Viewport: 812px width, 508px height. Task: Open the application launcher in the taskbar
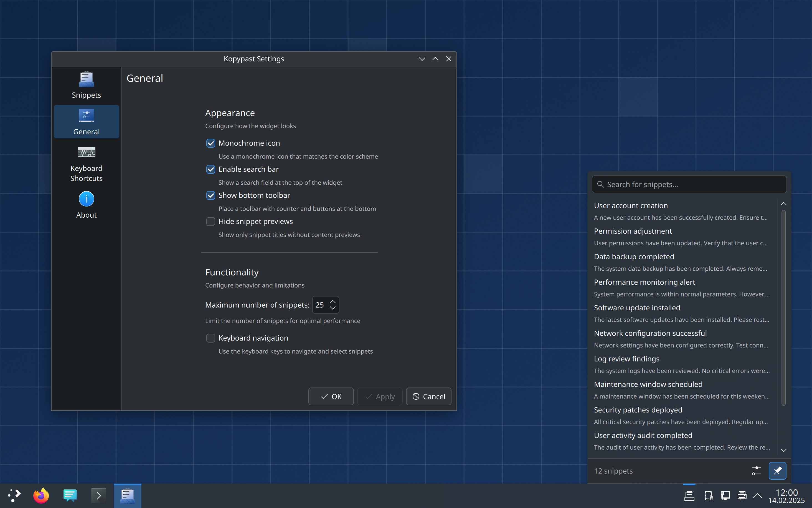[x=14, y=496]
